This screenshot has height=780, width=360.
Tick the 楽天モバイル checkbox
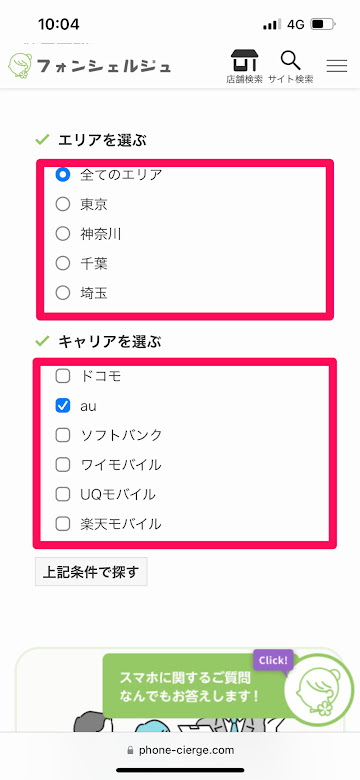63,524
